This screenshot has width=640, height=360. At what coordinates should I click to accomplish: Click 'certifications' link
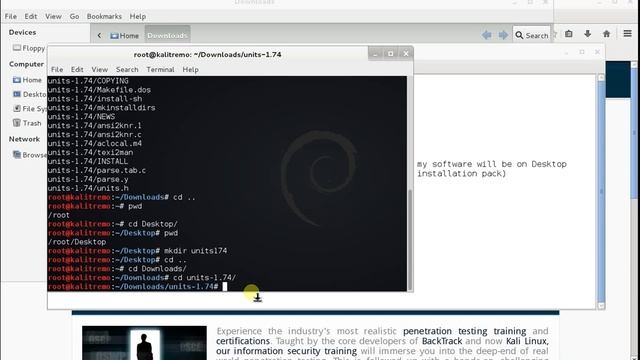coord(243,341)
